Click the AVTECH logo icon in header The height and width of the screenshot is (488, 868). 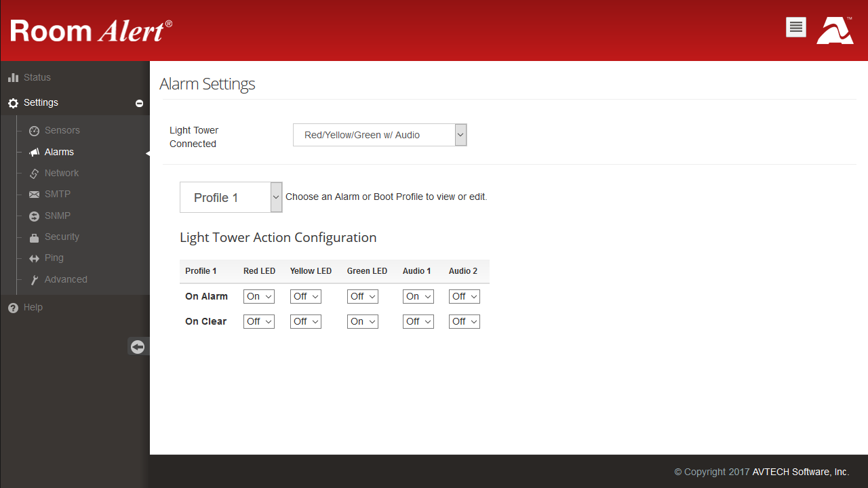click(x=835, y=30)
